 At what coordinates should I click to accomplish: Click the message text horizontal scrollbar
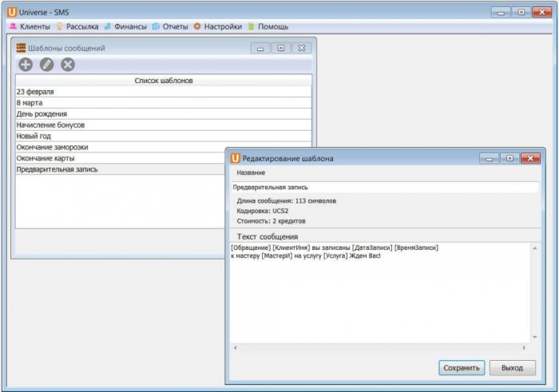(x=379, y=348)
